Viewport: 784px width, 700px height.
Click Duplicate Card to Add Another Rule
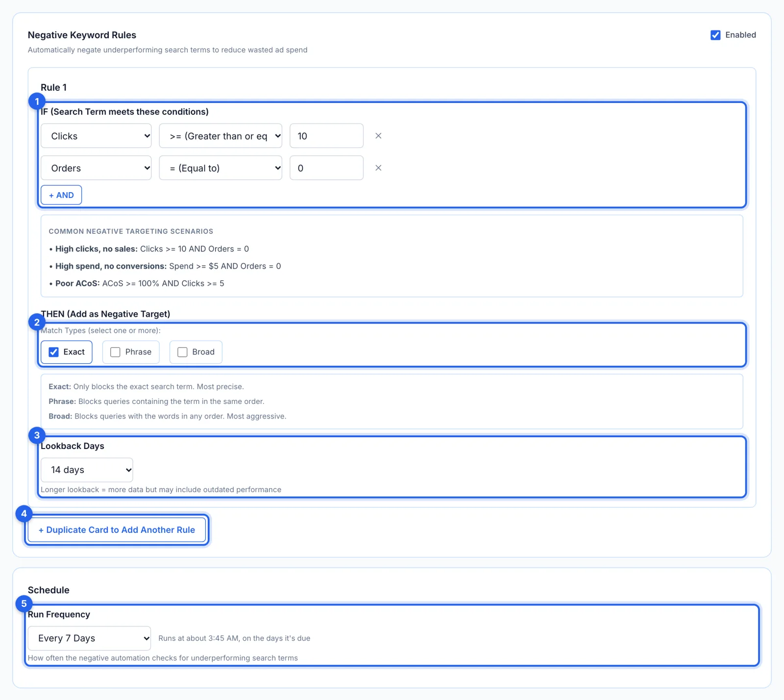pos(117,530)
